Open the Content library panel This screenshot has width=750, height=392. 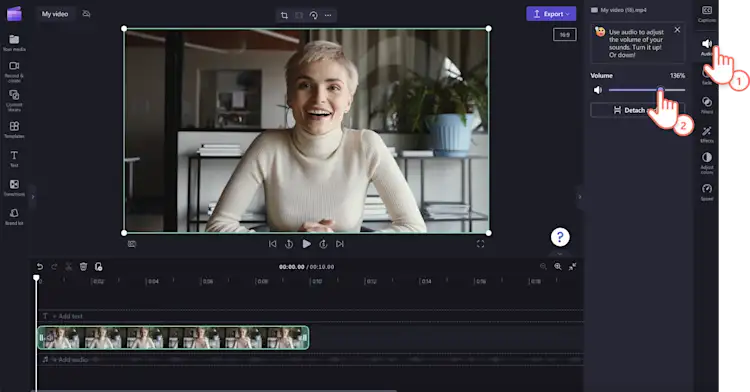click(14, 100)
